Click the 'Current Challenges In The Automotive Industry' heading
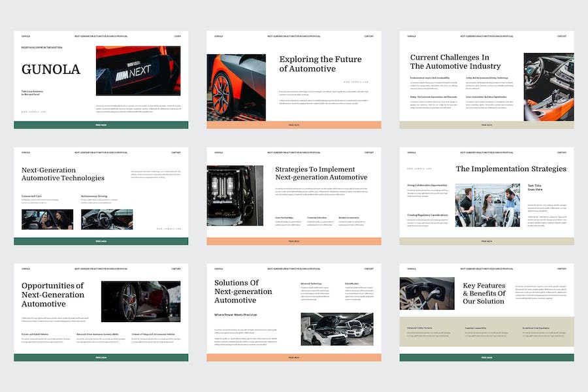Viewport: 588px width, 392px height. coord(455,62)
